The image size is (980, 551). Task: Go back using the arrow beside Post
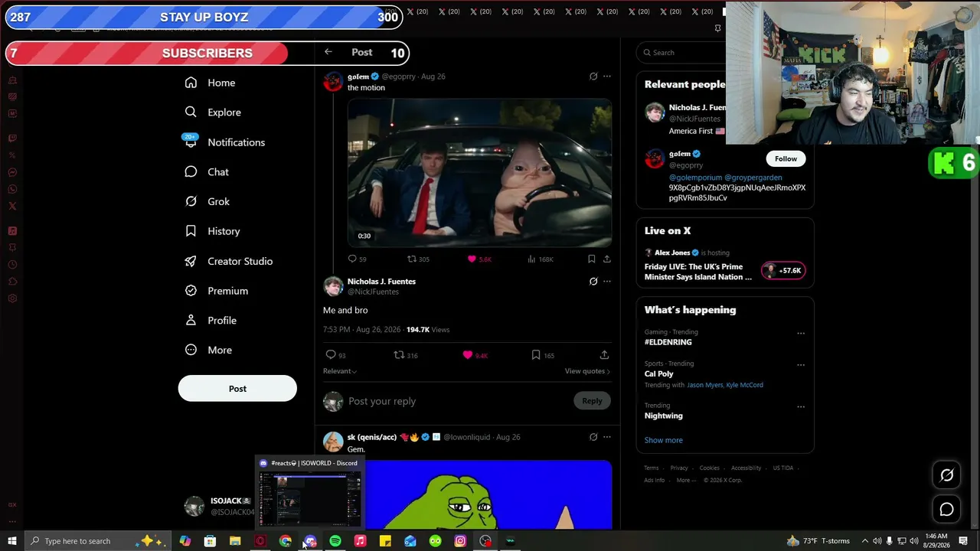point(328,52)
